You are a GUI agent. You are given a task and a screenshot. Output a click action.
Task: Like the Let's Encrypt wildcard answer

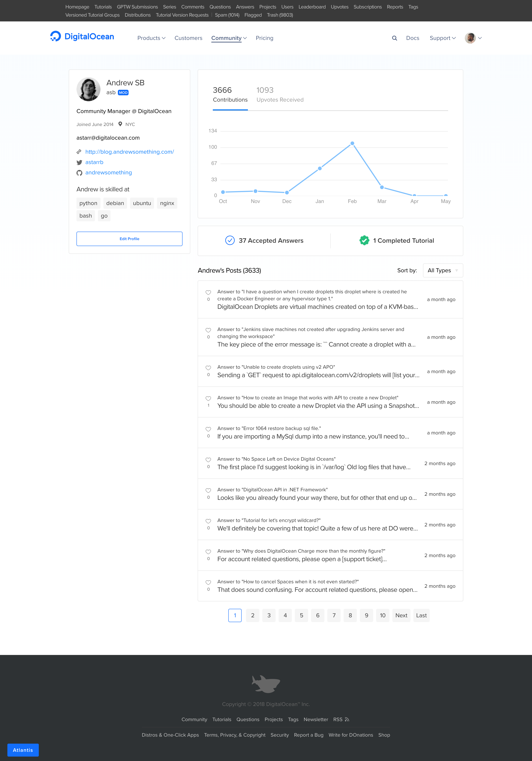tap(208, 521)
